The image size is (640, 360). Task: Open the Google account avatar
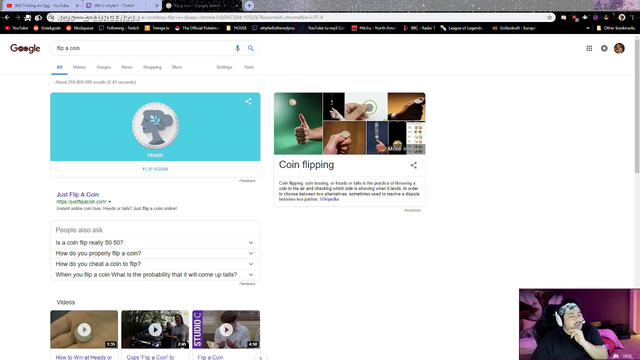click(x=619, y=48)
